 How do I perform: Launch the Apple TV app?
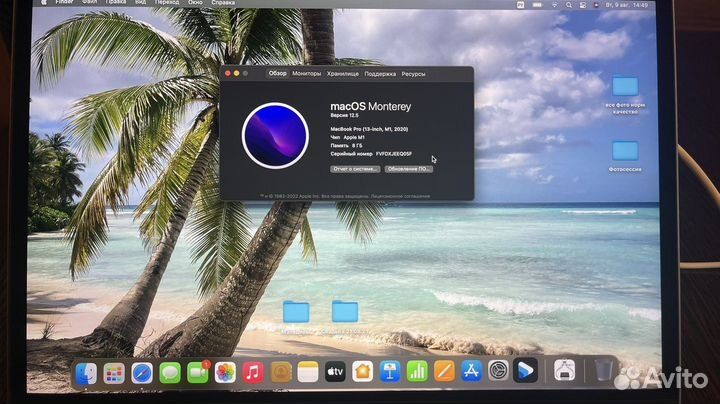(x=335, y=371)
